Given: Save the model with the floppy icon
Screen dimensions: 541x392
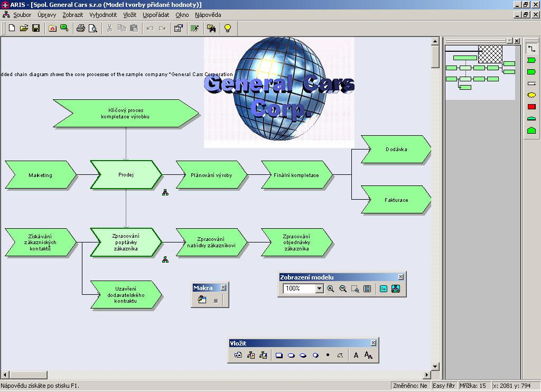Looking at the screenshot, I should pos(36,29).
